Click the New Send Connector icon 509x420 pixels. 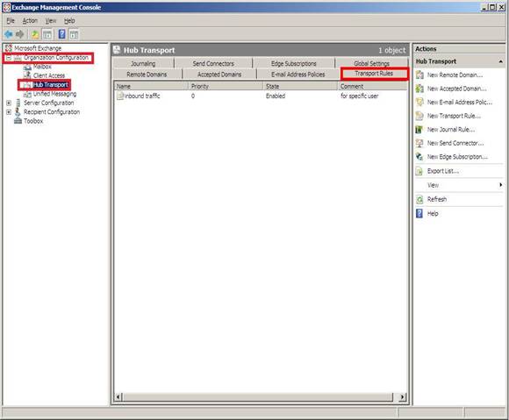419,143
